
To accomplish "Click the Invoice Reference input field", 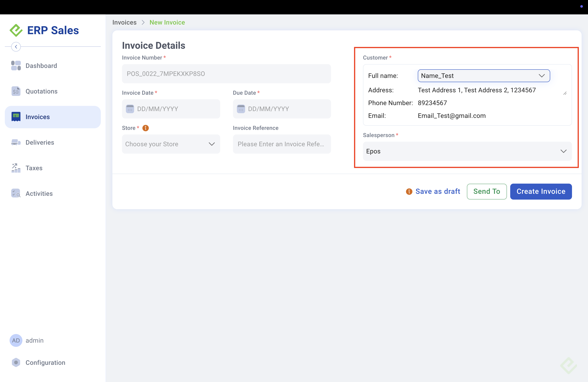I will pyautogui.click(x=282, y=144).
